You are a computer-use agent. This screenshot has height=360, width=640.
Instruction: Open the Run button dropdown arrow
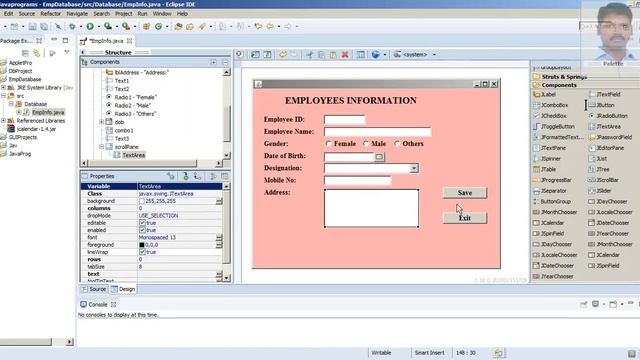tap(99, 27)
